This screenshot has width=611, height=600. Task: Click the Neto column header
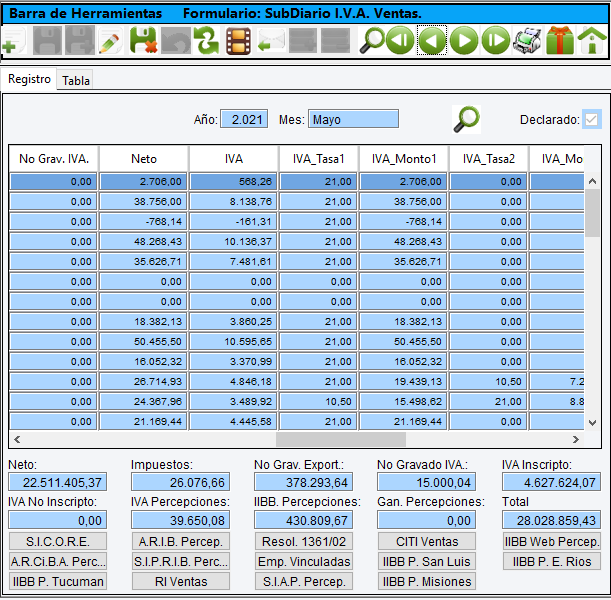144,159
